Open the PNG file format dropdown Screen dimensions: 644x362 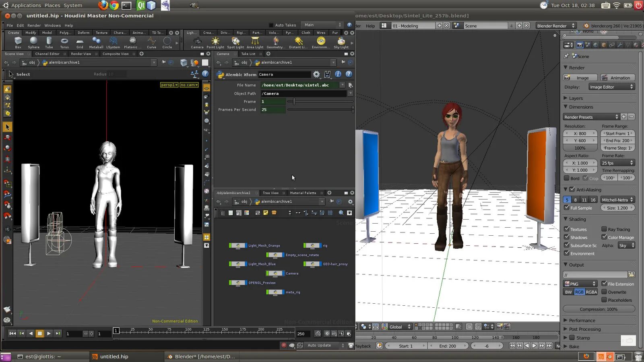[x=580, y=284]
